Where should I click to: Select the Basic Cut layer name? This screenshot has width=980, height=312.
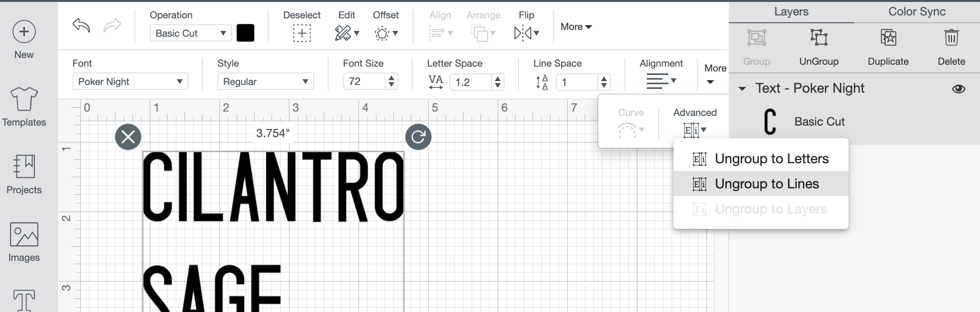(x=819, y=122)
